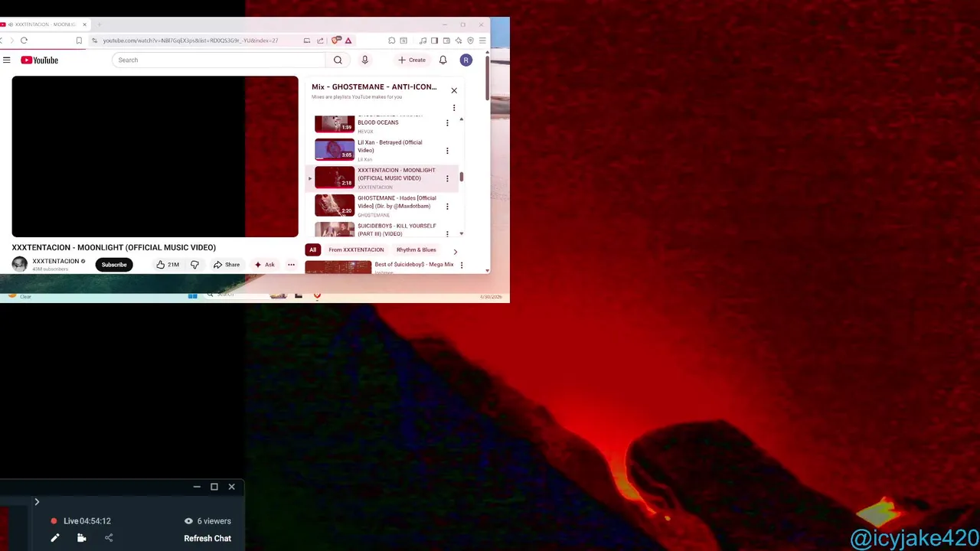Screen dimensions: 980x551
Task: Click the YouTube search magnifier button
Action: click(x=338, y=60)
